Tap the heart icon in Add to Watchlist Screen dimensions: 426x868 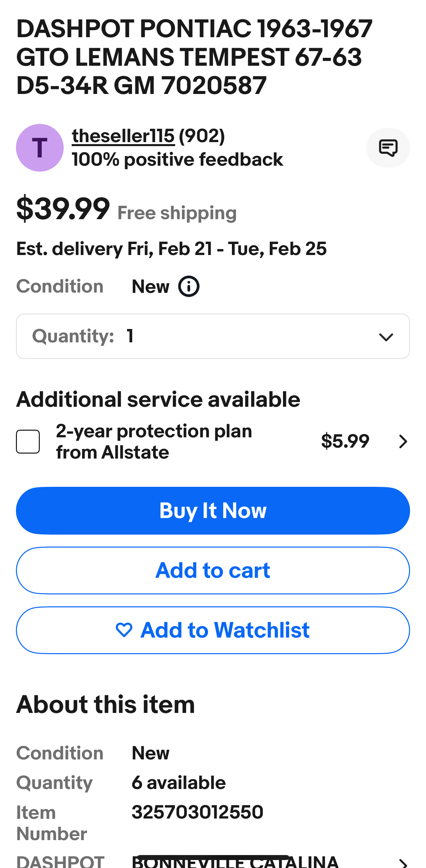tap(124, 630)
